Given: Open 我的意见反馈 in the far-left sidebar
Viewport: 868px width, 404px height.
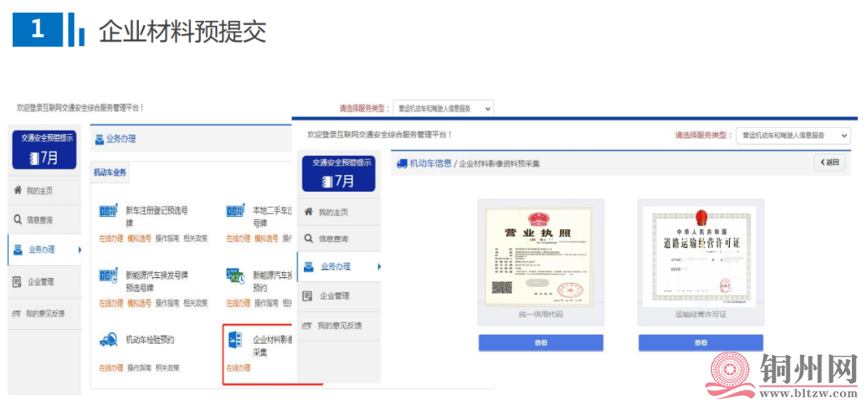Looking at the screenshot, I should coord(43,313).
